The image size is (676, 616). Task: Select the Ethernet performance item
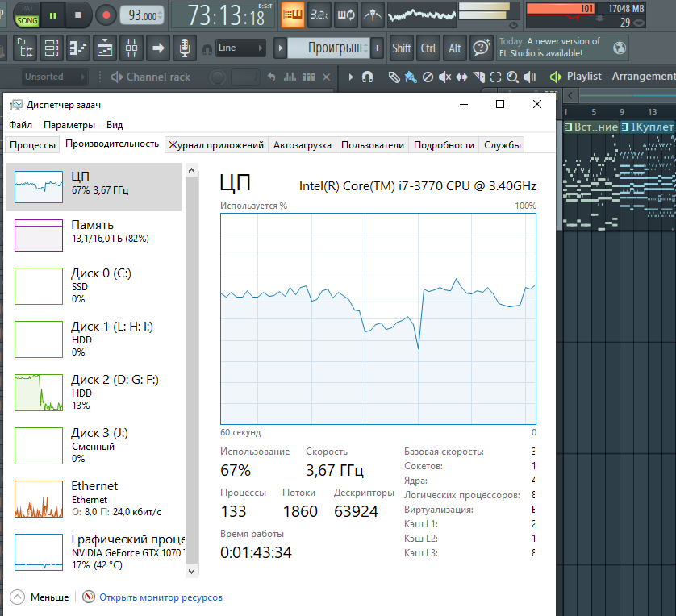click(x=95, y=499)
